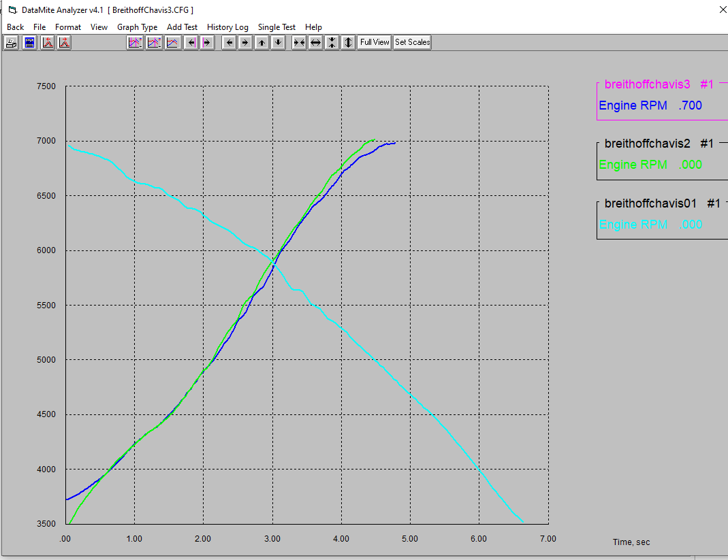This screenshot has height=560, width=728.
Task: Compress the graph vertically
Action: click(x=332, y=43)
